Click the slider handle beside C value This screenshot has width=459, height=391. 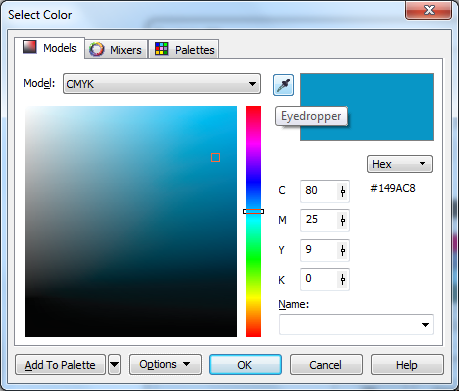point(343,191)
